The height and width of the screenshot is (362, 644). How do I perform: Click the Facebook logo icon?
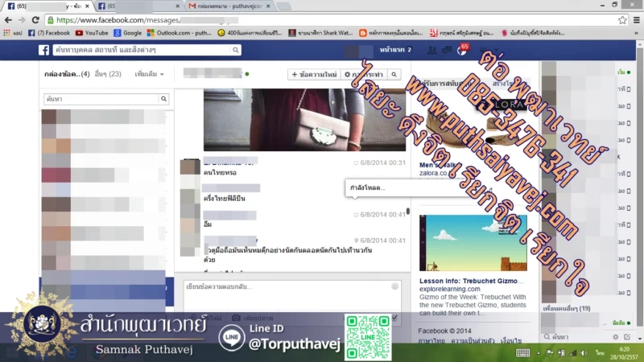[x=44, y=50]
